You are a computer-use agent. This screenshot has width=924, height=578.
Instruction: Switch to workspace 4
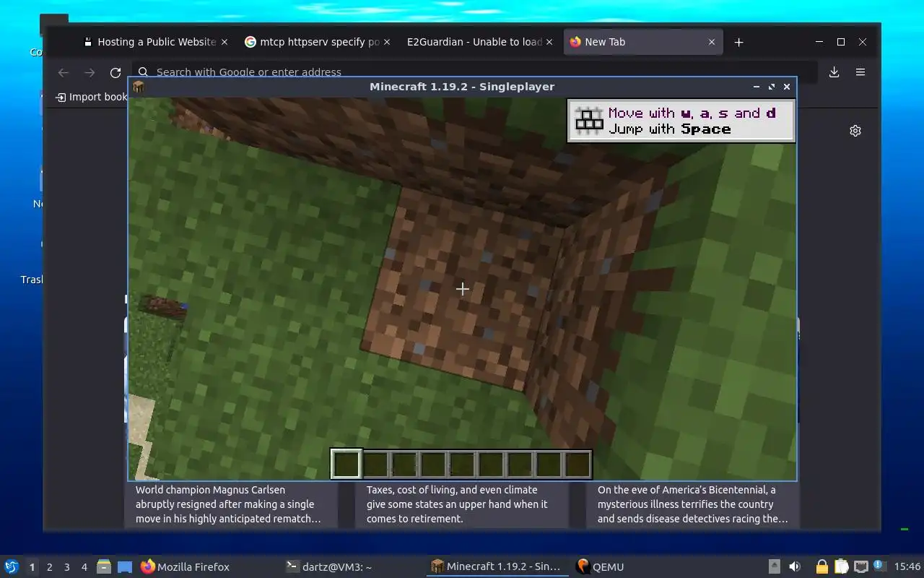(x=84, y=567)
